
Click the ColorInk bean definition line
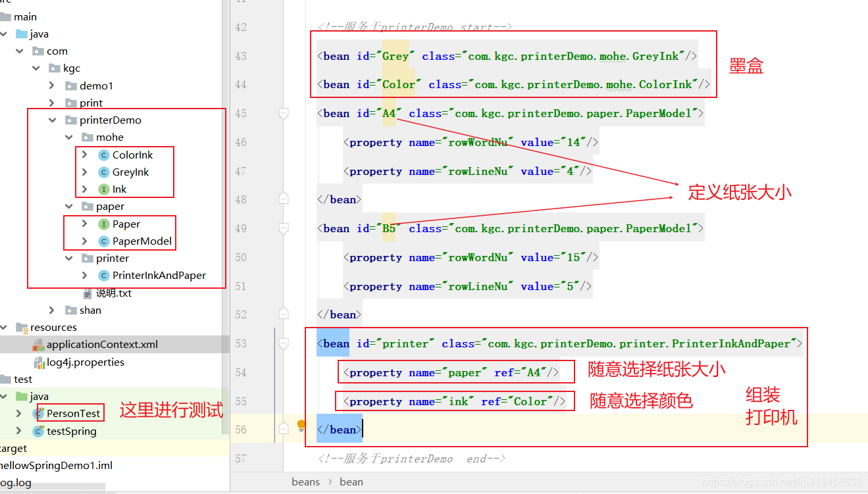(513, 84)
